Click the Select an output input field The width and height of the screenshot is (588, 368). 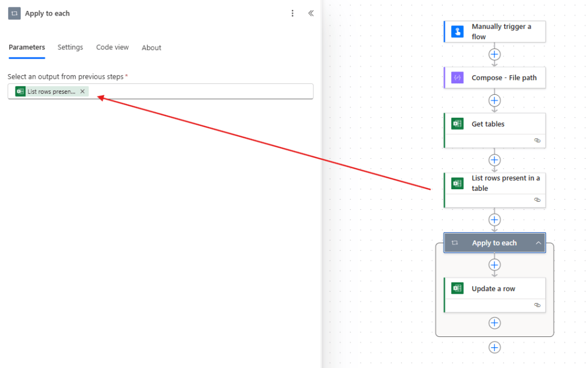click(x=201, y=91)
